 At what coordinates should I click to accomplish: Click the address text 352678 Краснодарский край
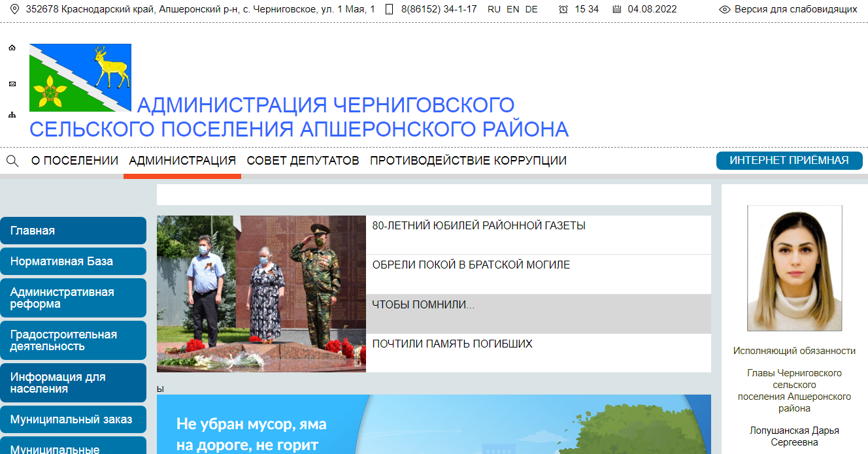pyautogui.click(x=200, y=9)
